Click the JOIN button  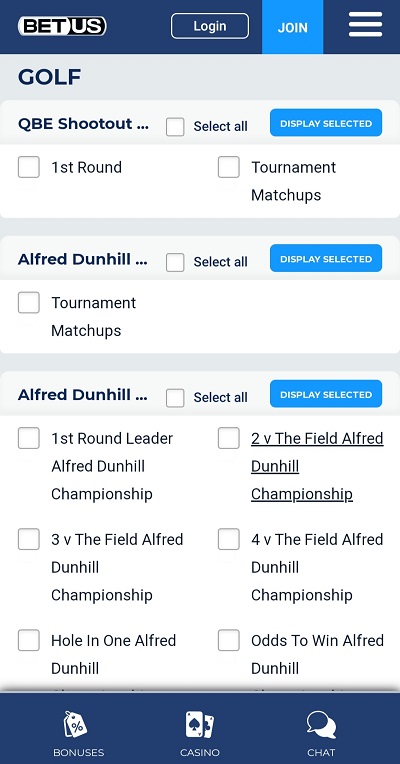pos(292,27)
